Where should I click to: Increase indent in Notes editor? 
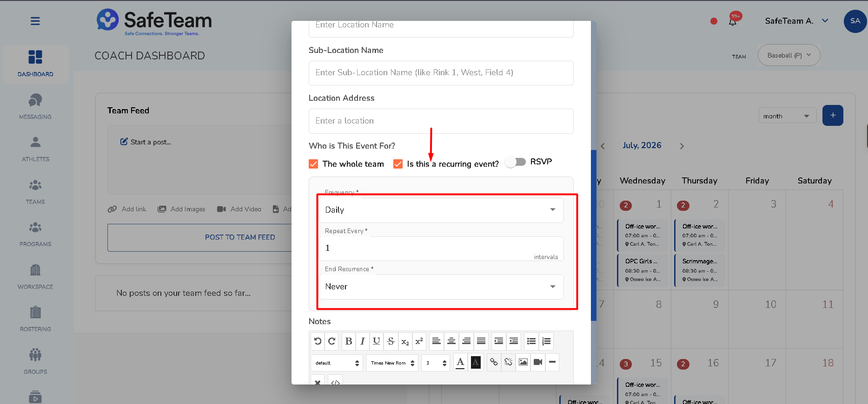(x=499, y=341)
